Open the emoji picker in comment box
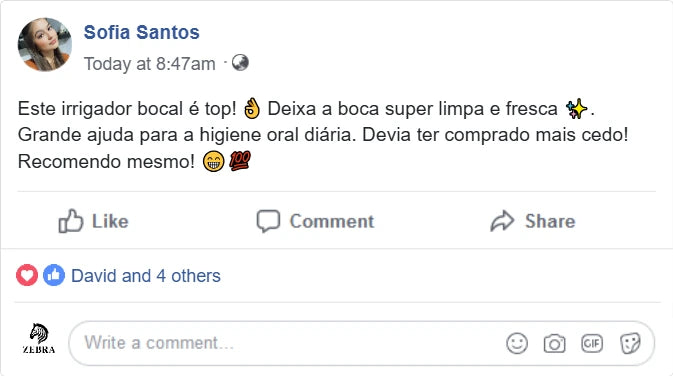This screenshot has height=376, width=673. 517,343
